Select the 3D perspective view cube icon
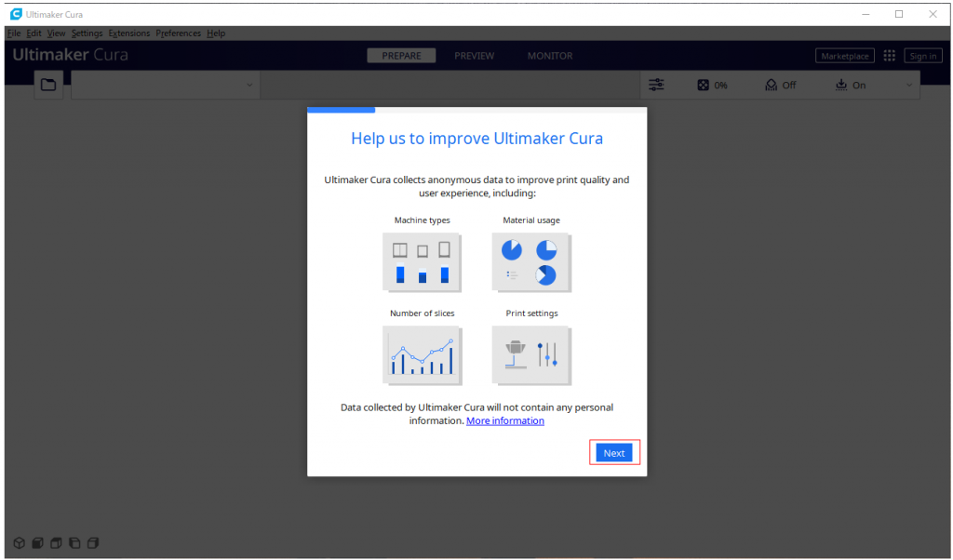 pos(20,543)
